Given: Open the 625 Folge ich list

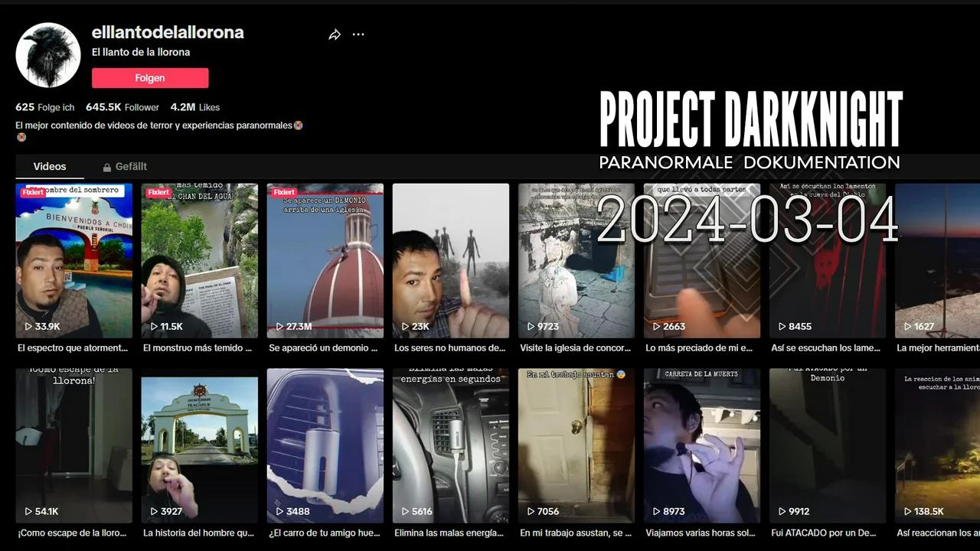Looking at the screenshot, I should pos(44,107).
